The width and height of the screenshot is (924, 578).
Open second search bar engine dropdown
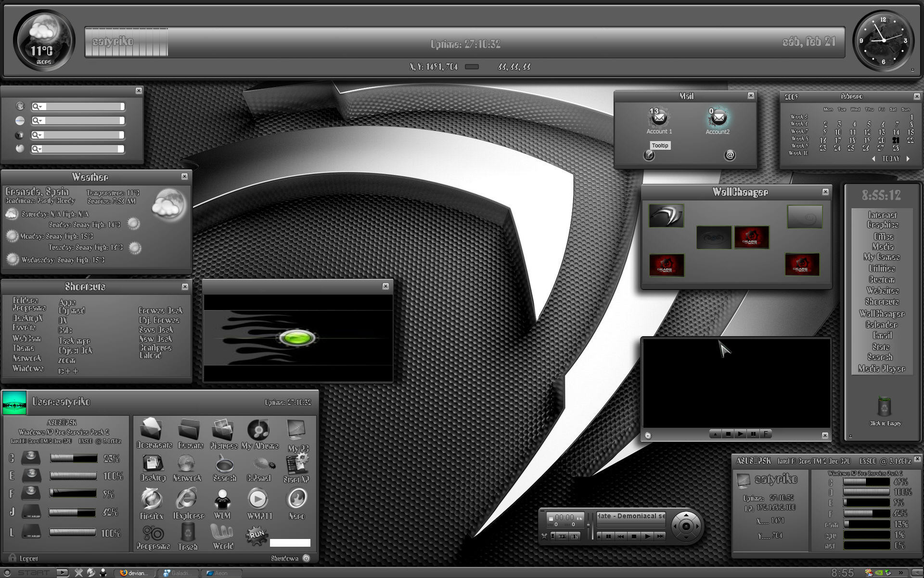pyautogui.click(x=37, y=120)
